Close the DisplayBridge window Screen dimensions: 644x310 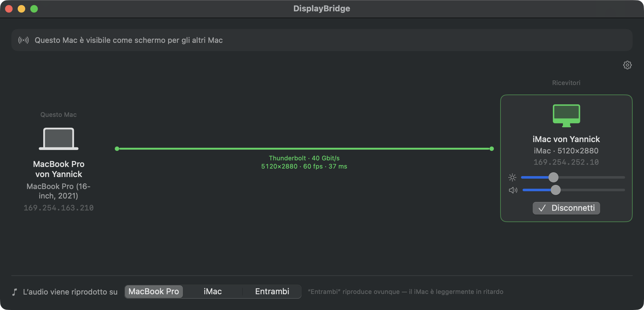tap(9, 9)
